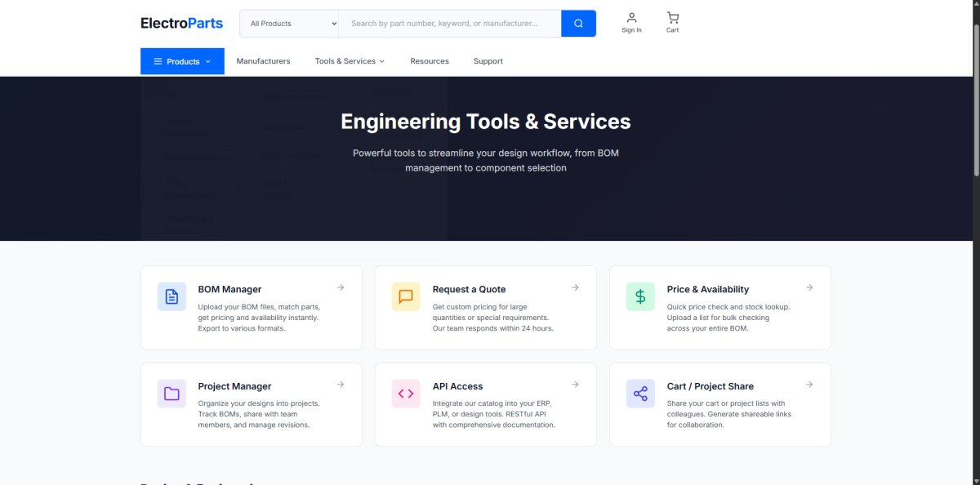Screen dimensions: 980x485
Task: Click the arrow on the BOM Manager card
Action: (x=340, y=287)
